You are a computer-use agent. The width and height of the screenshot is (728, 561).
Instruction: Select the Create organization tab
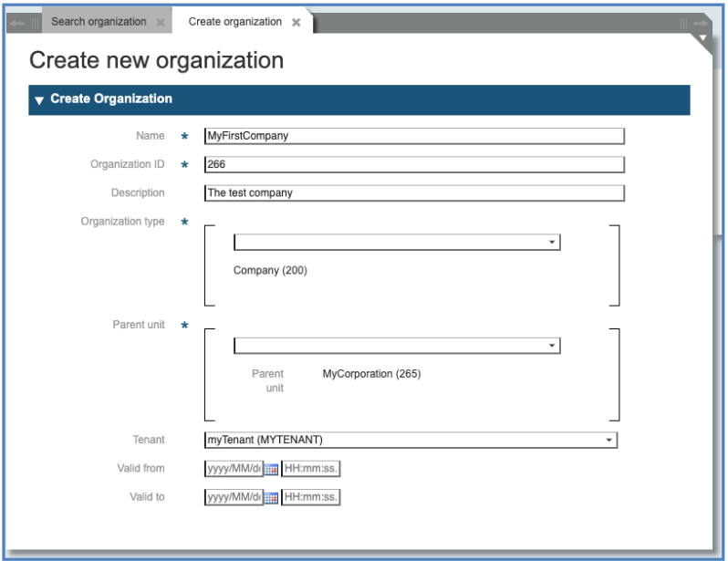pos(234,22)
